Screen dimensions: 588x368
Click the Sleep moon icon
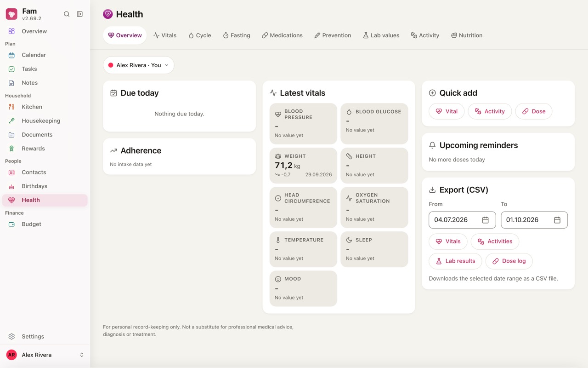pyautogui.click(x=349, y=240)
